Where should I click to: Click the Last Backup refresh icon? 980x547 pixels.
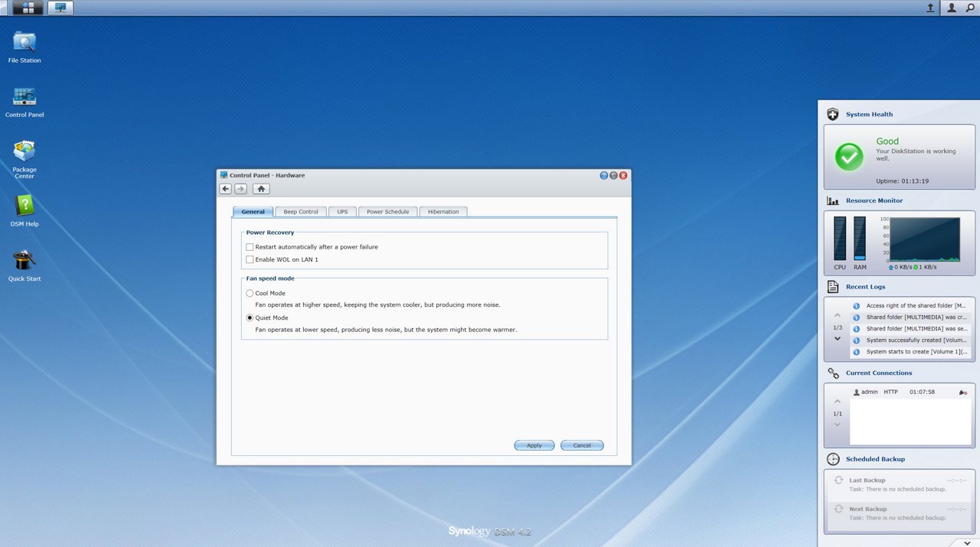click(838, 480)
